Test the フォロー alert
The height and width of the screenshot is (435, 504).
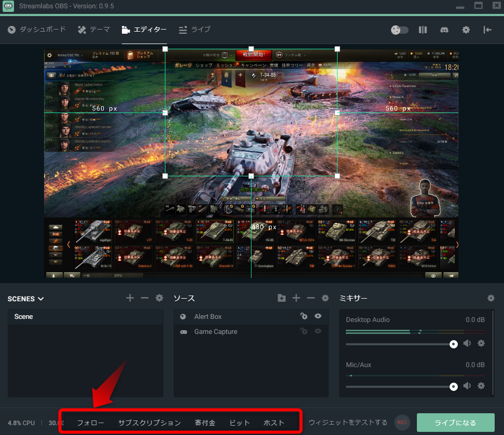pos(90,423)
